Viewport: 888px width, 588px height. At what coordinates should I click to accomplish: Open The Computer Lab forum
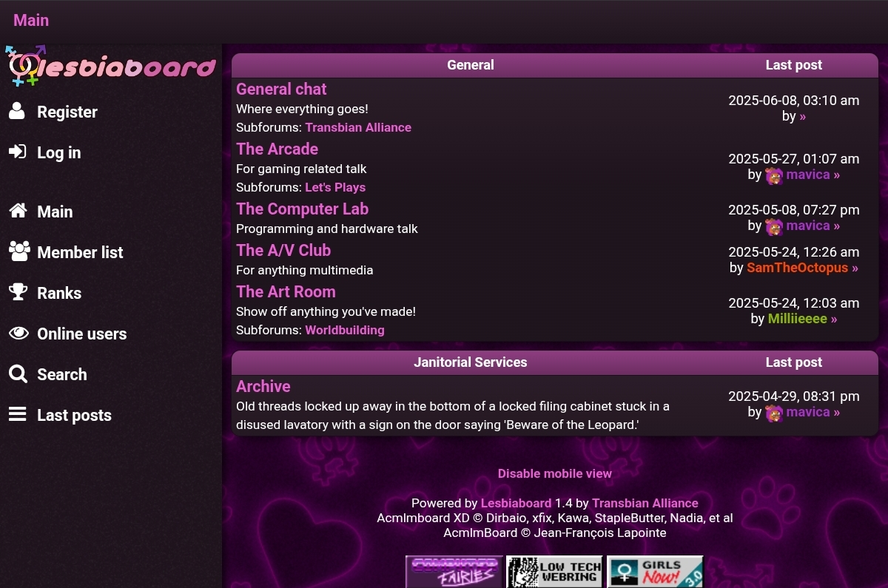302,209
